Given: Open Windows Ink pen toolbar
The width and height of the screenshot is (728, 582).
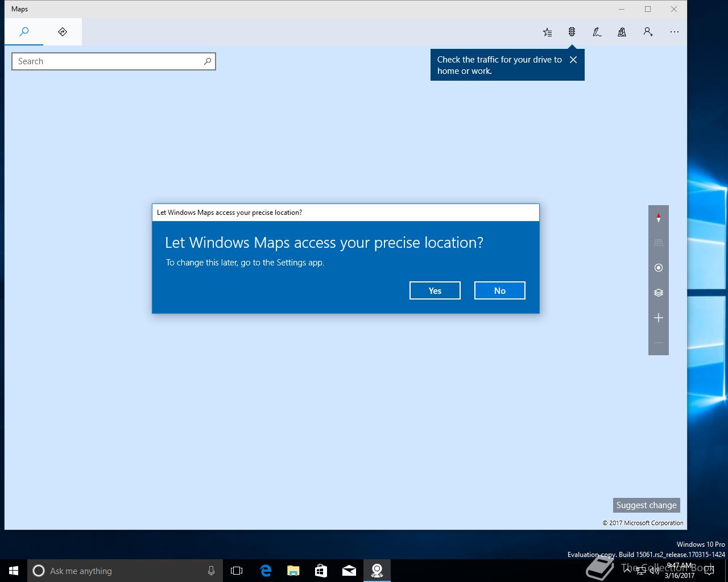Looking at the screenshot, I should click(597, 32).
